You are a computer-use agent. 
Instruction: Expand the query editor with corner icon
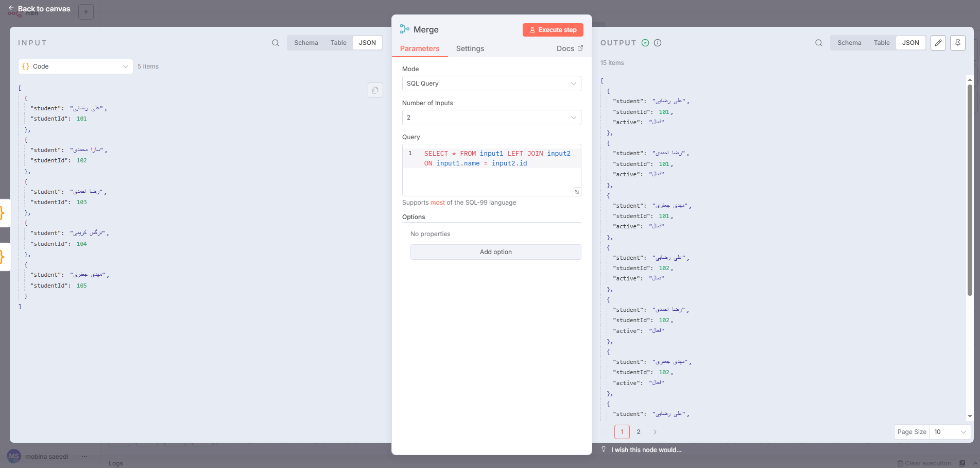(x=577, y=192)
